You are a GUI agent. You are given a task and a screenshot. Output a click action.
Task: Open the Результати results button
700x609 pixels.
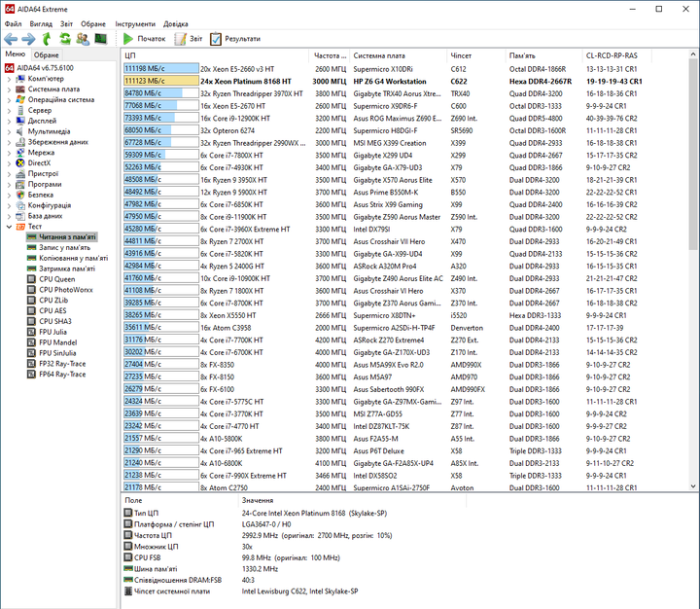tap(235, 39)
